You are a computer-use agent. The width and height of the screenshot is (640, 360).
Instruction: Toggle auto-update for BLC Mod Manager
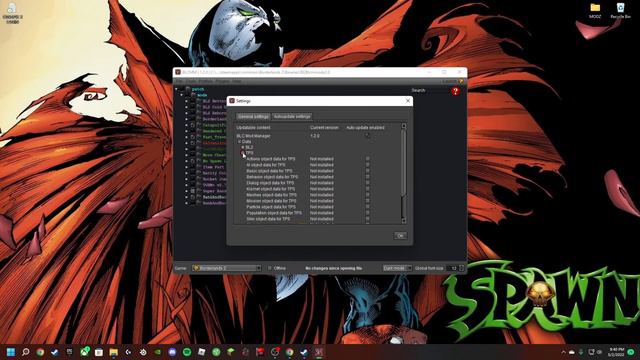point(367,136)
